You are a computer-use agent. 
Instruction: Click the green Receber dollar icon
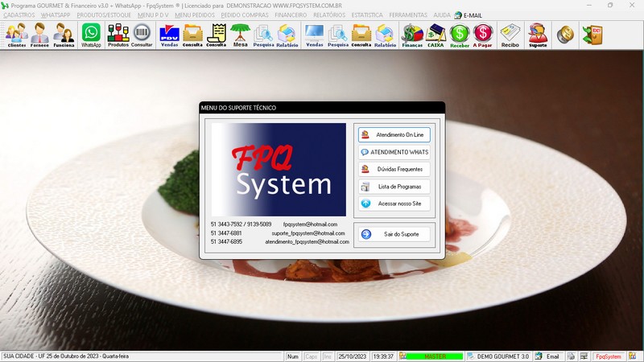[459, 35]
